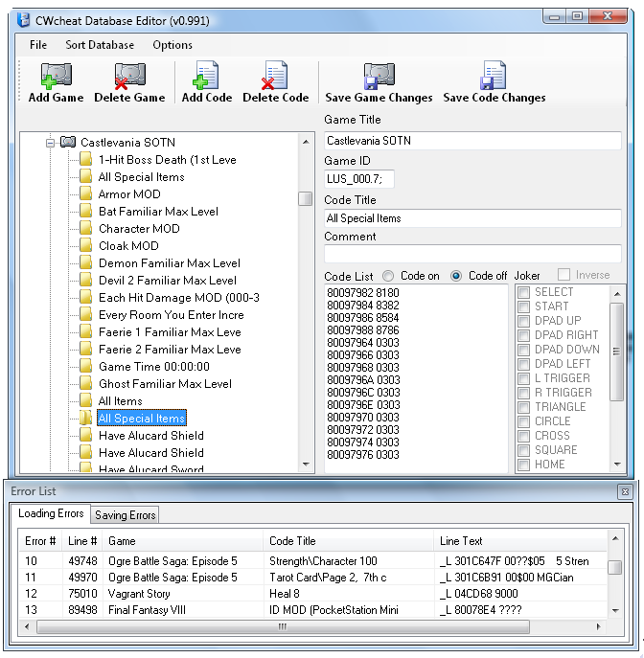Click folder icon beside Devil 2 Familiar Max Level
The height and width of the screenshot is (658, 644).
85,280
